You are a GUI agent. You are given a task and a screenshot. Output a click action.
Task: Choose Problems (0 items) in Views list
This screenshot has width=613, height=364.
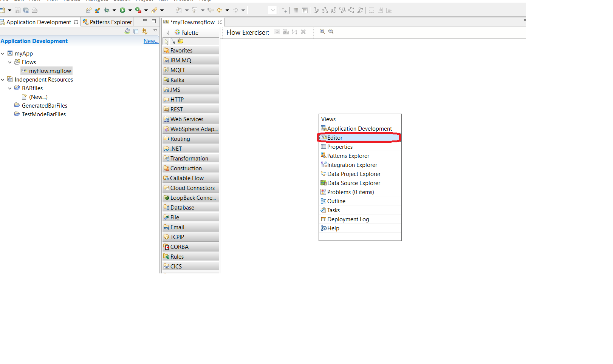360,192
